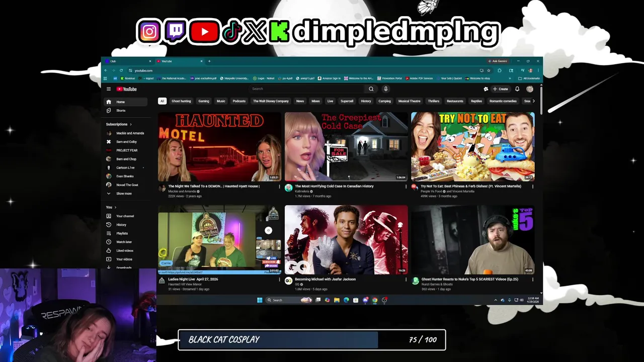Image resolution: width=644 pixels, height=362 pixels.
Task: Expand the You section chevron
Action: pyautogui.click(x=115, y=207)
